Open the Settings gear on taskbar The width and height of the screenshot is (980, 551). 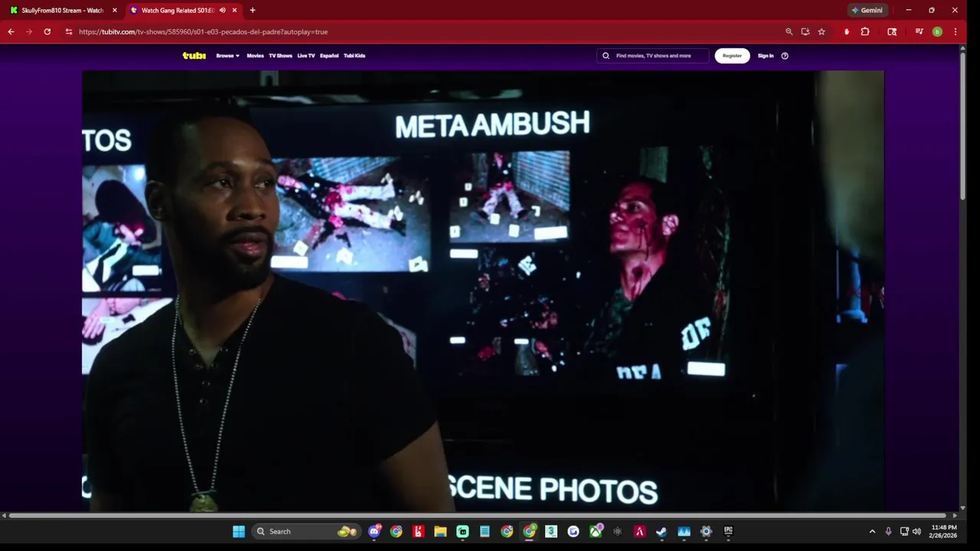coord(706,531)
